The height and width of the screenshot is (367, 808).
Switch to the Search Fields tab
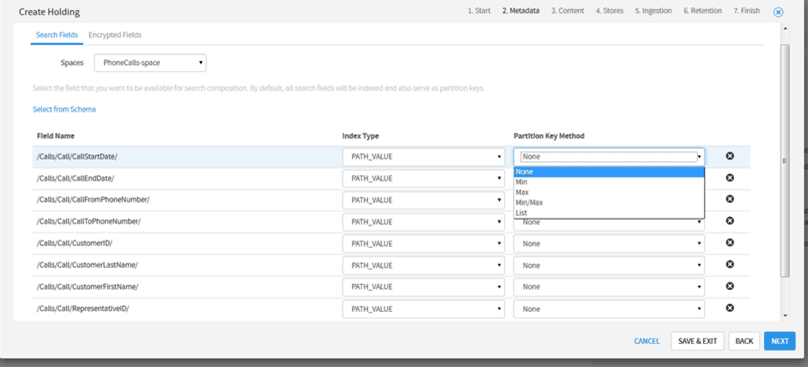point(57,35)
